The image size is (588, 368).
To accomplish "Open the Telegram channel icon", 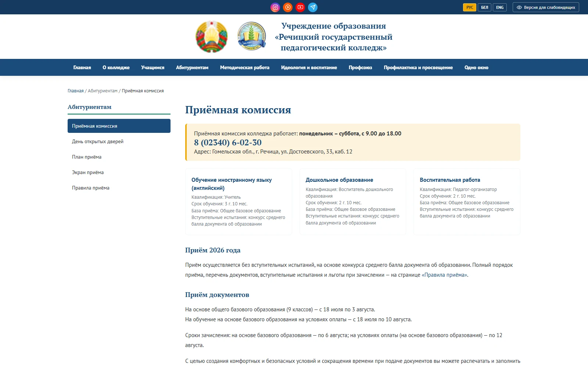I will tap(313, 7).
